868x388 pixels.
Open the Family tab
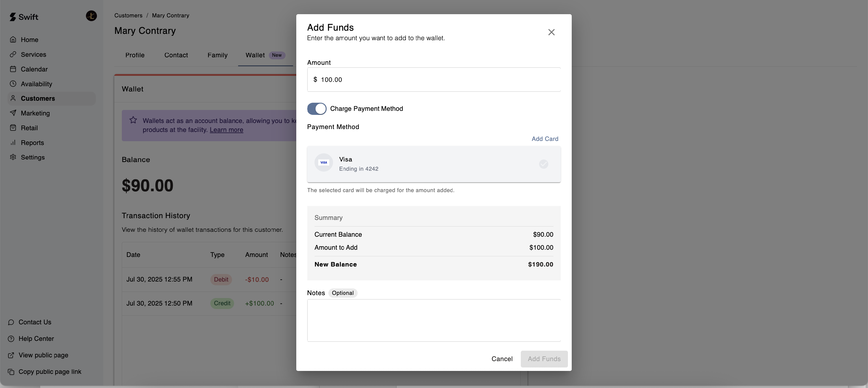tap(217, 55)
